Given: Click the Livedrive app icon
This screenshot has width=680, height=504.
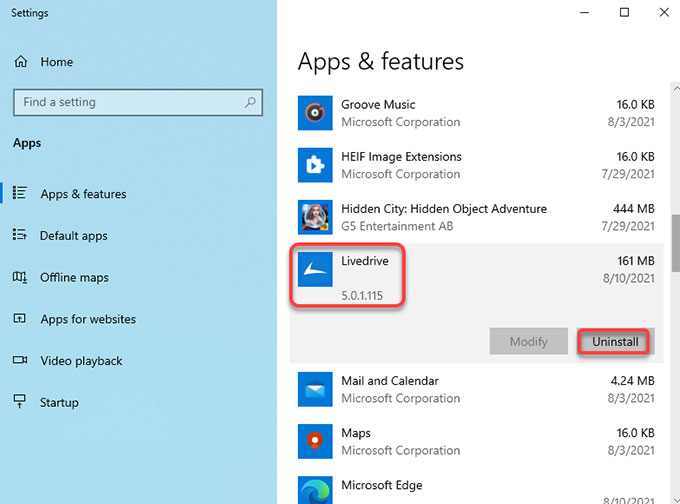Looking at the screenshot, I should (315, 269).
